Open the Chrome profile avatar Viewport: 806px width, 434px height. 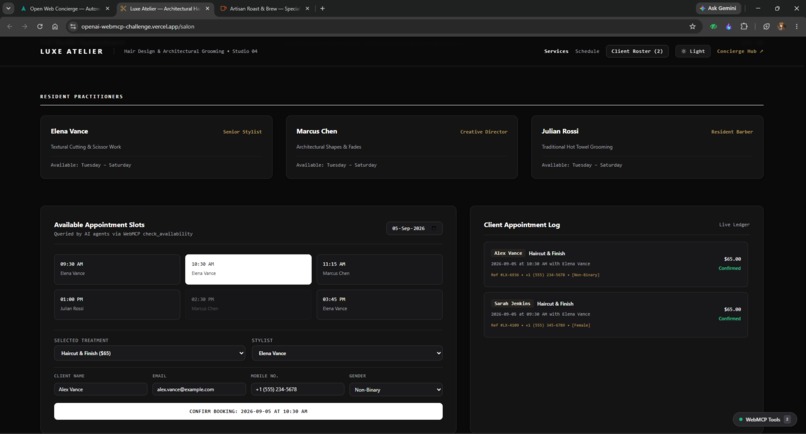pos(781,26)
